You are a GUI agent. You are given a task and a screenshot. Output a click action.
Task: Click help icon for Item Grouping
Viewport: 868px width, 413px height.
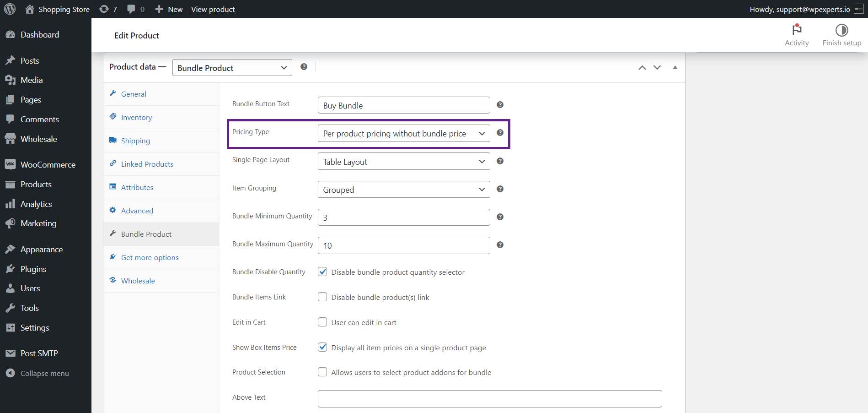coord(500,189)
